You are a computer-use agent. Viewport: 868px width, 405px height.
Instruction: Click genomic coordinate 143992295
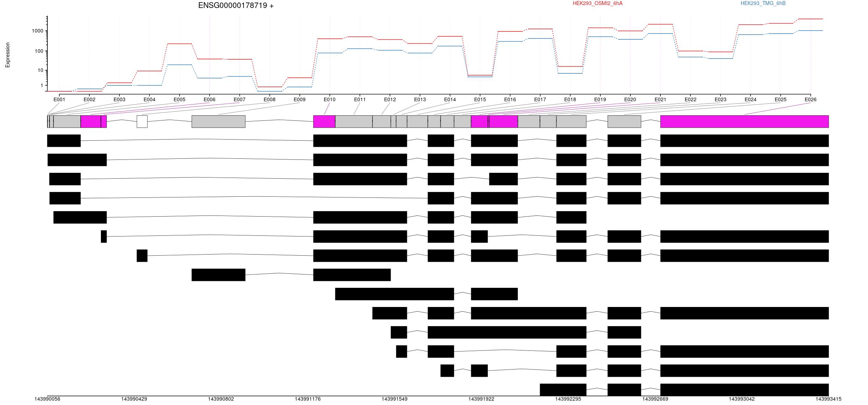(568, 399)
